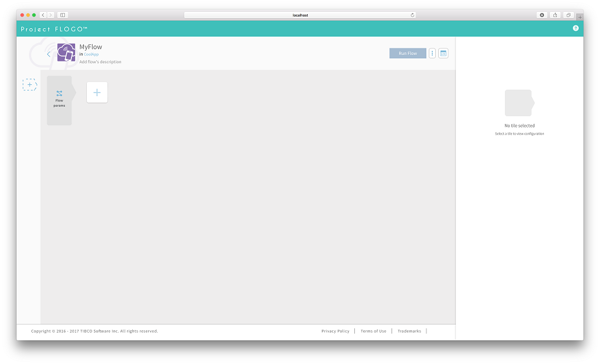600x364 pixels.
Task: Edit the MyFlow title
Action: 91,47
